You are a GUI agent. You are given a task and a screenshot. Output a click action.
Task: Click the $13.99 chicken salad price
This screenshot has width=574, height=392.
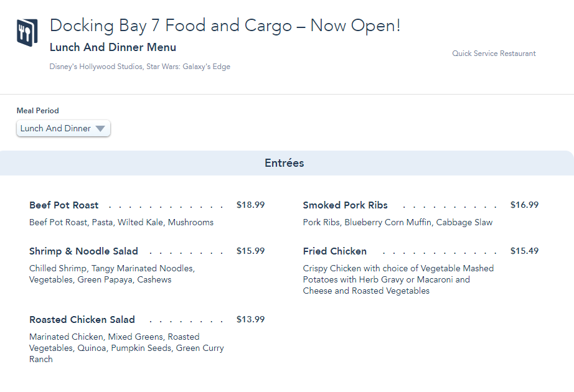(250, 319)
